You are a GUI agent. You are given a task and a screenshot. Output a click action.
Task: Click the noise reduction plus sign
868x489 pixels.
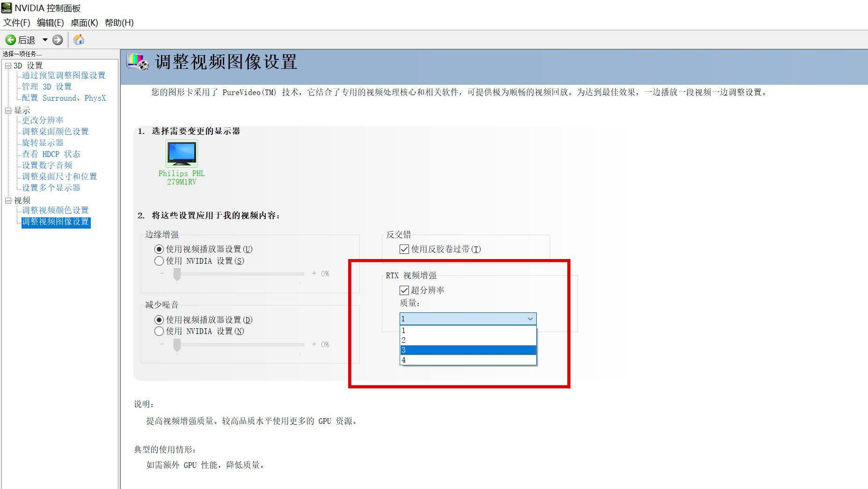point(314,344)
